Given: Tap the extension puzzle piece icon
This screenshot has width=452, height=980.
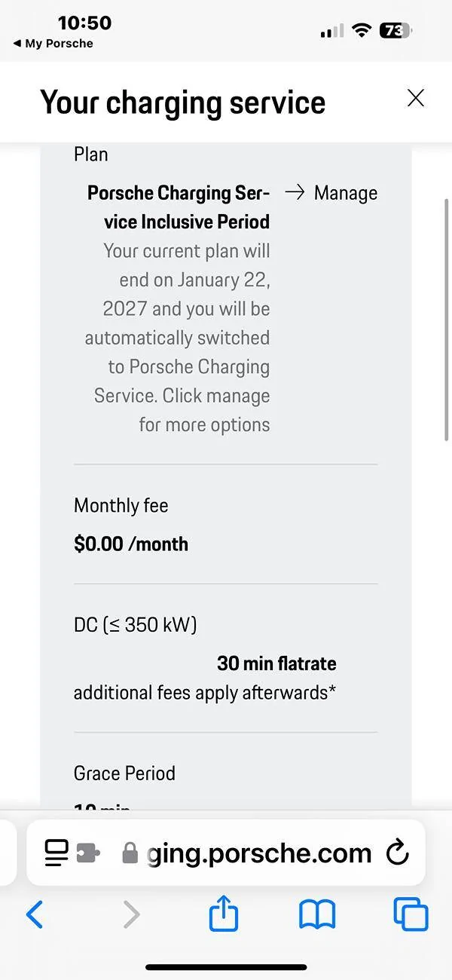Looking at the screenshot, I should [x=88, y=853].
